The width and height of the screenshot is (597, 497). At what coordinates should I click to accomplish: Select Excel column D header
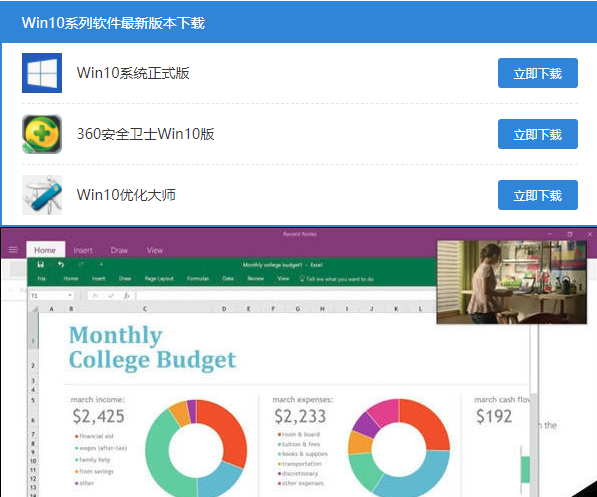point(224,309)
